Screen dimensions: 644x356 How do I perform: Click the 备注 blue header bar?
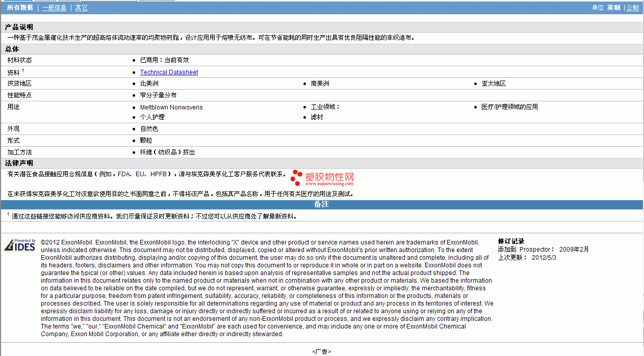(322, 205)
